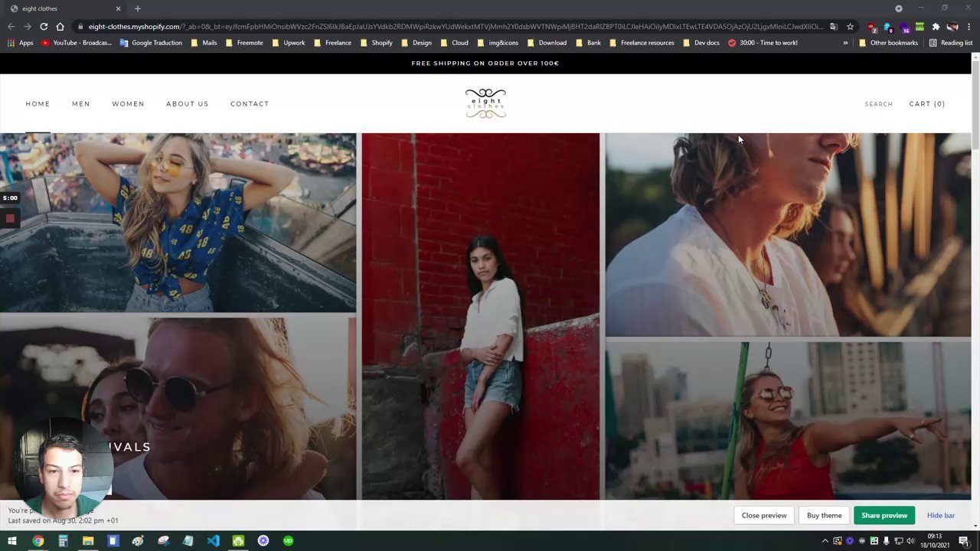Image resolution: width=980 pixels, height=551 pixels.
Task: Click the eight clothes store logo
Action: coord(485,103)
